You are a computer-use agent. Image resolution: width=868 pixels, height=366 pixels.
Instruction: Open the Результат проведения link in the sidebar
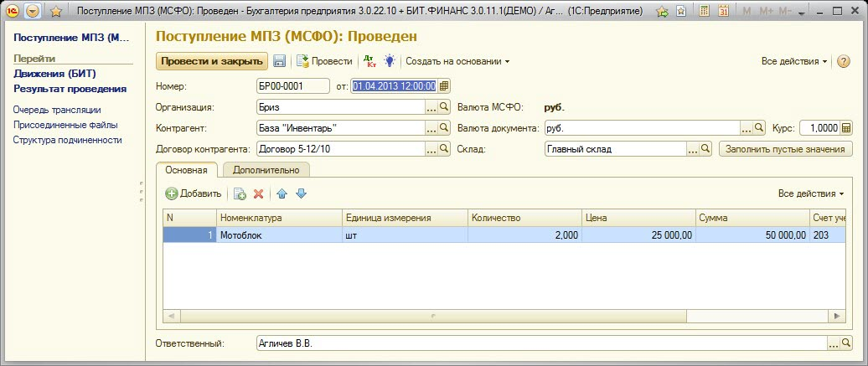tap(70, 89)
